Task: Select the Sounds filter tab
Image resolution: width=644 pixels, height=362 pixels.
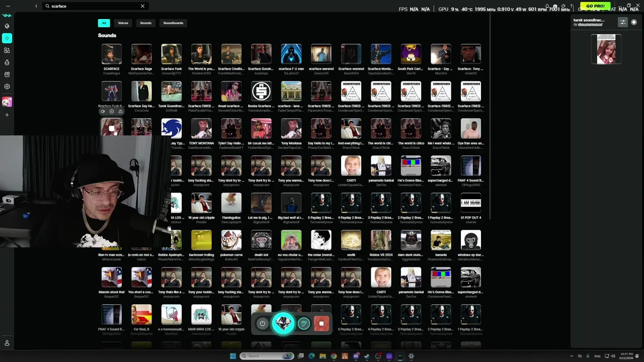Action: point(146,23)
